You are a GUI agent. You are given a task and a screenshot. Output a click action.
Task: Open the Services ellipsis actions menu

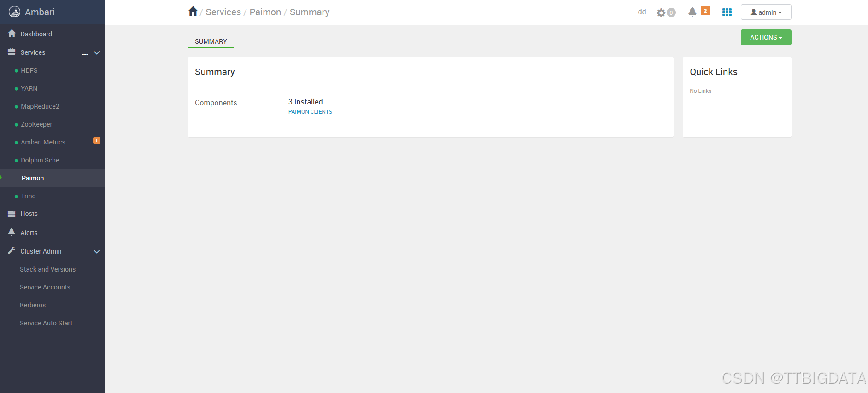pyautogui.click(x=85, y=54)
